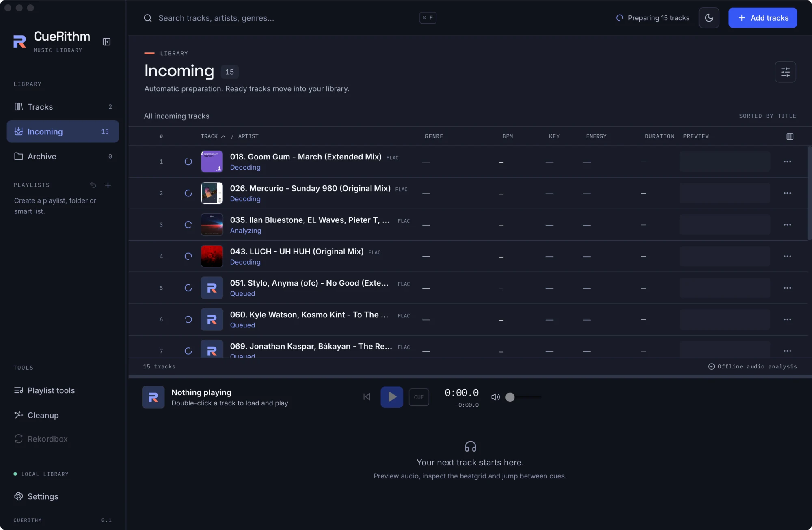Screen dimensions: 812x530
Task: Select the Incoming sidebar item
Action: pyautogui.click(x=63, y=131)
